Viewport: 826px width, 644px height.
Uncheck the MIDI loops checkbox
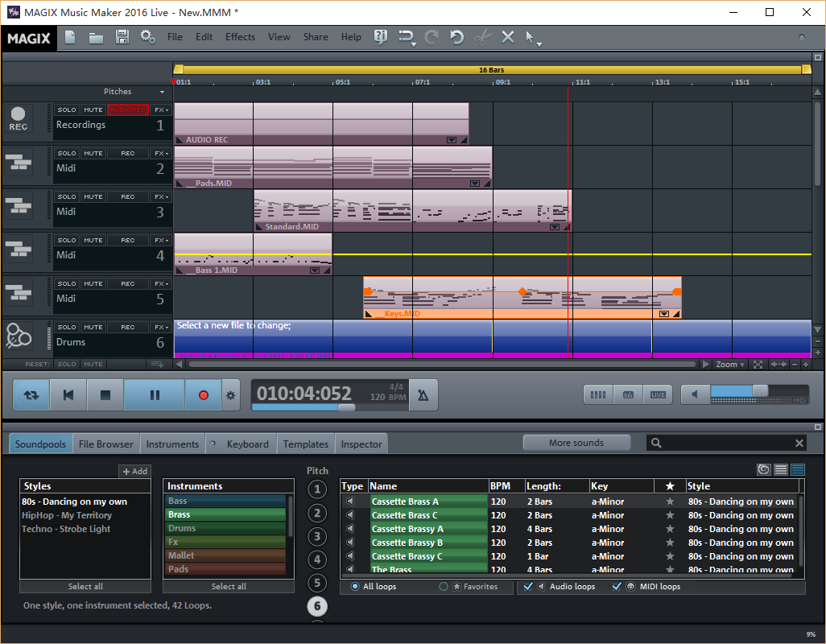coord(617,587)
